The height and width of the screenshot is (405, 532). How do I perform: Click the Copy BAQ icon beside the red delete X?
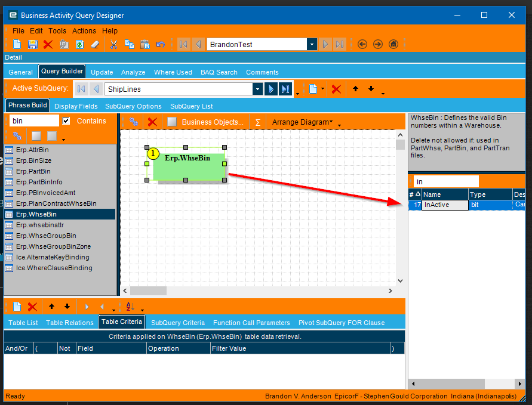click(64, 44)
